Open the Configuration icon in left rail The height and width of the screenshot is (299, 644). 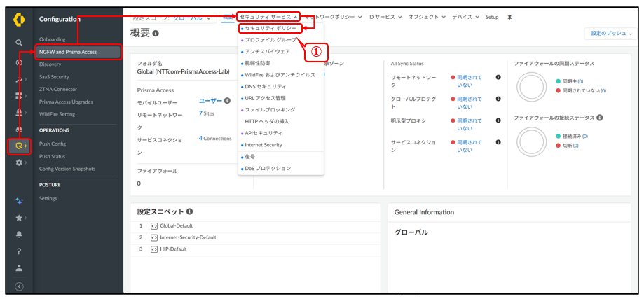[x=20, y=145]
